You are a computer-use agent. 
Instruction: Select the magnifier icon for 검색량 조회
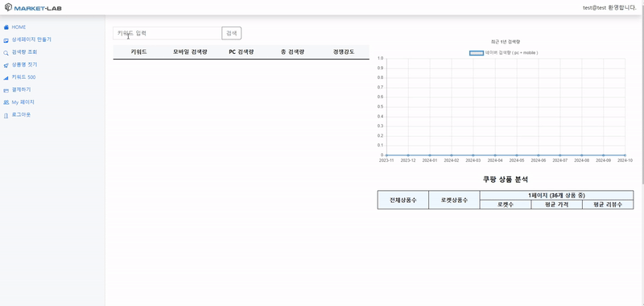click(6, 53)
